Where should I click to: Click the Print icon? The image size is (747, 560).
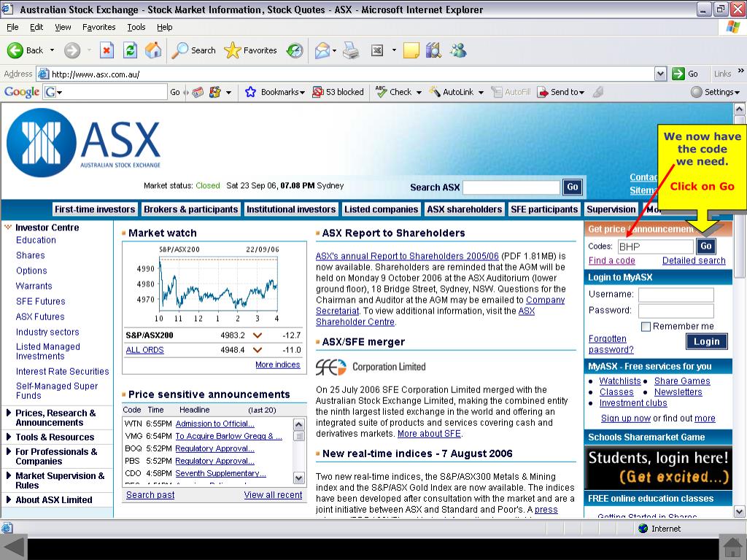(x=351, y=50)
